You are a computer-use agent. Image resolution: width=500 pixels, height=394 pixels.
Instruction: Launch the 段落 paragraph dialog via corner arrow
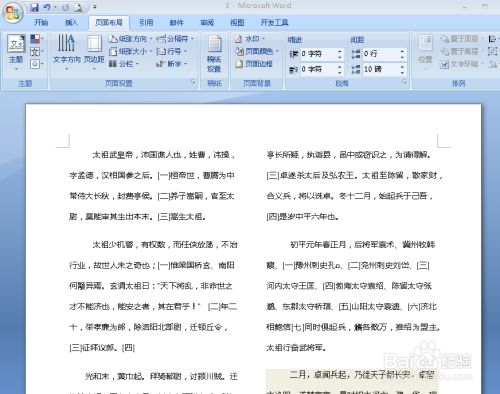[404, 82]
